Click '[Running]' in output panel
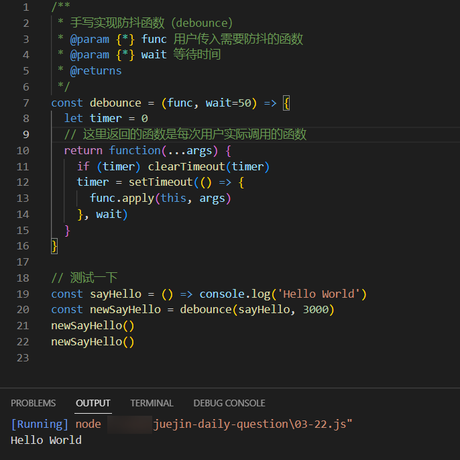Viewport: 460px width, 460px height. pos(39,424)
